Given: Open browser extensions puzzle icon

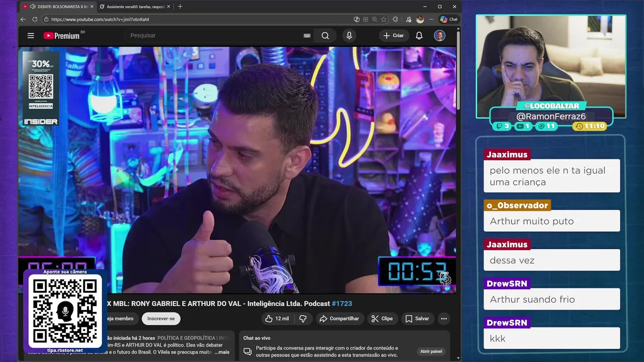Looking at the screenshot, I should 395,19.
